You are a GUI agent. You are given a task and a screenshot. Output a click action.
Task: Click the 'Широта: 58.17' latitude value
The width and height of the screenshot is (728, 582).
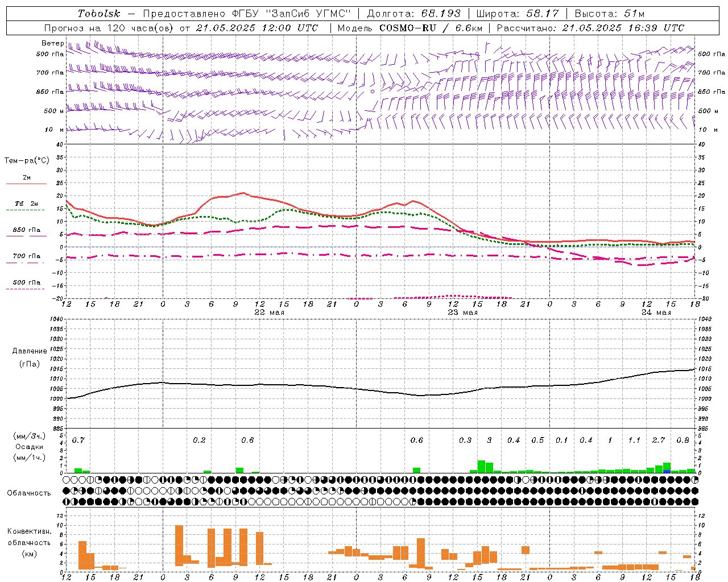click(x=518, y=14)
